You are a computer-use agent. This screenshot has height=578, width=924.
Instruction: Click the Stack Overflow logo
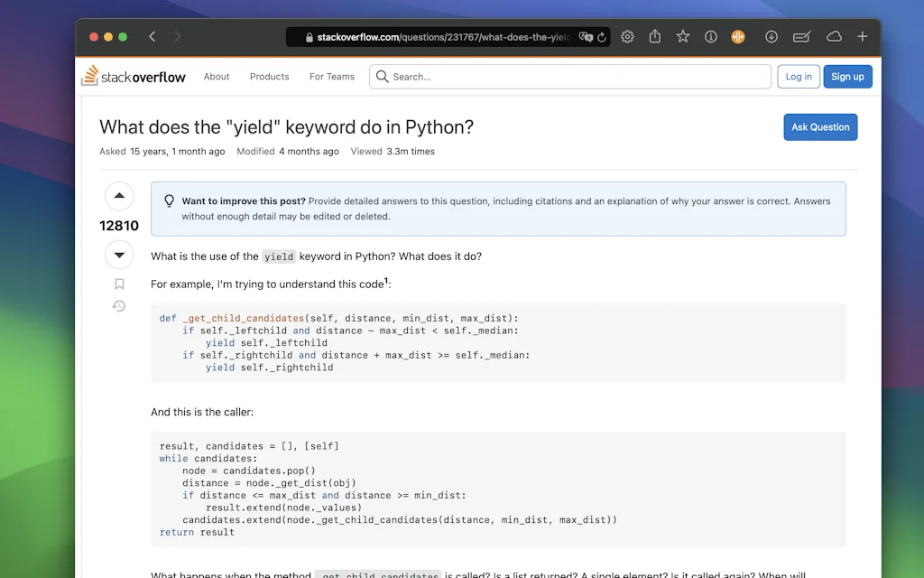(x=133, y=77)
